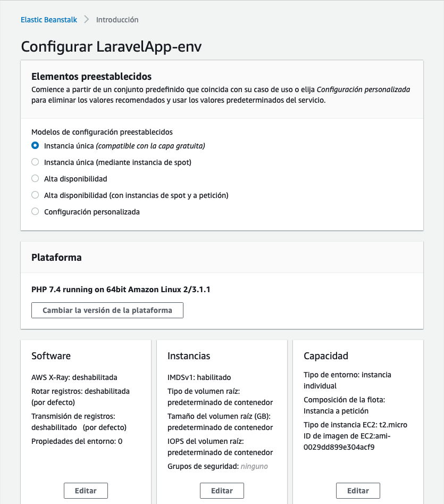Click the Configurar LaravelApp-env heading
The width and height of the screenshot is (444, 504).
pyautogui.click(x=111, y=46)
